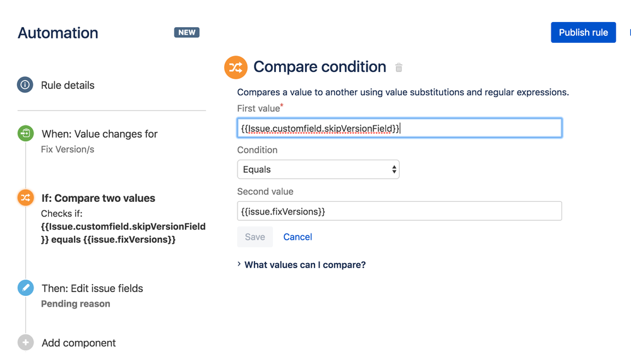The width and height of the screenshot is (631, 364).
Task: Click the gray plus Add component icon
Action: click(x=25, y=343)
